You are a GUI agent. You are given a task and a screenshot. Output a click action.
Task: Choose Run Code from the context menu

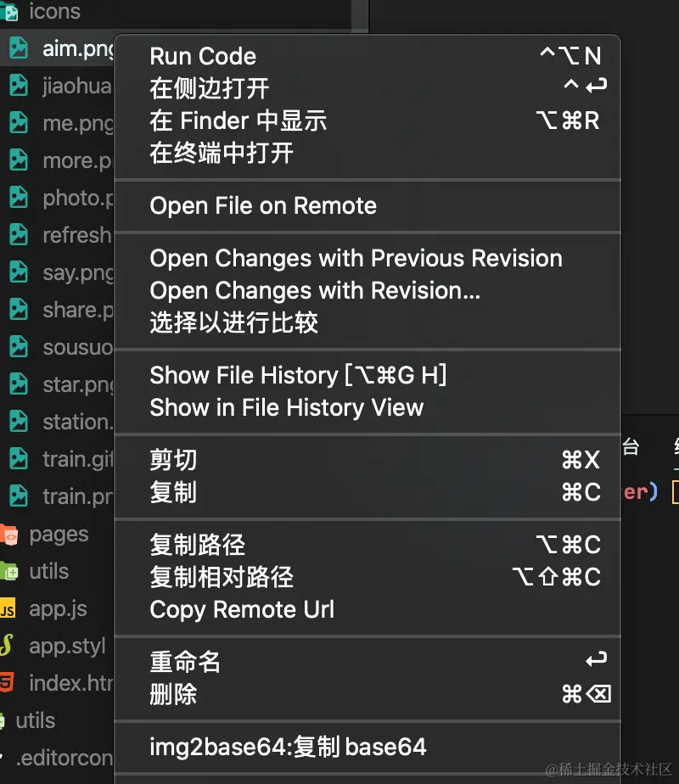coord(203,56)
